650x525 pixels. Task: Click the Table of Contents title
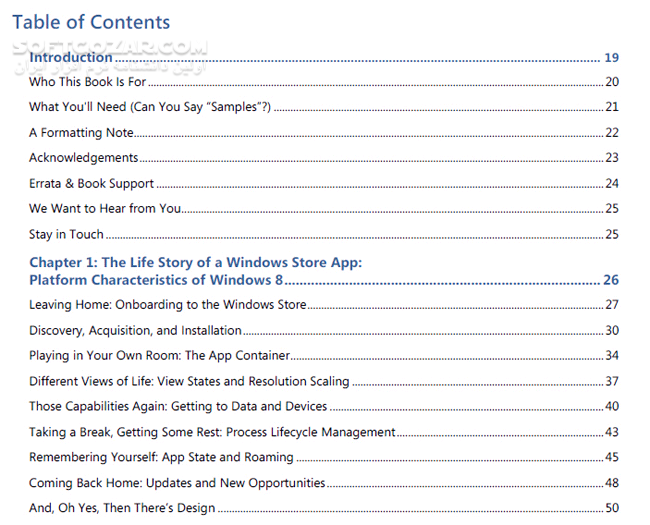[x=91, y=22]
